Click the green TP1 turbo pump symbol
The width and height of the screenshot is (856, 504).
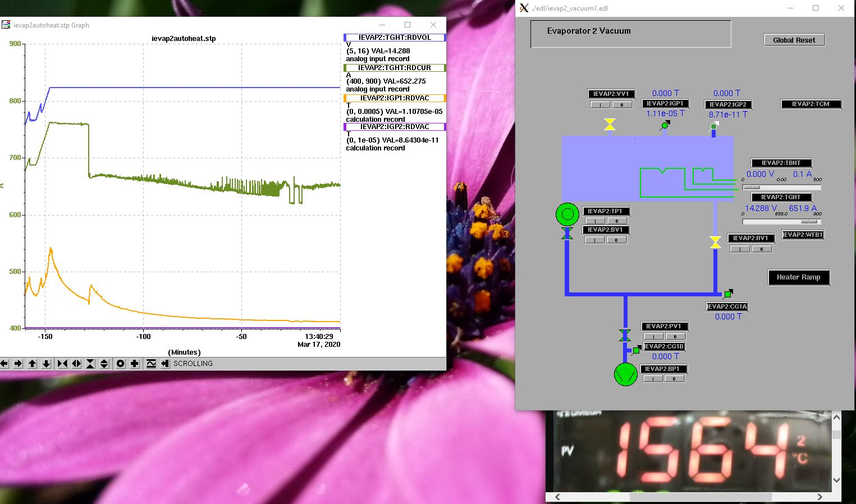coord(567,214)
